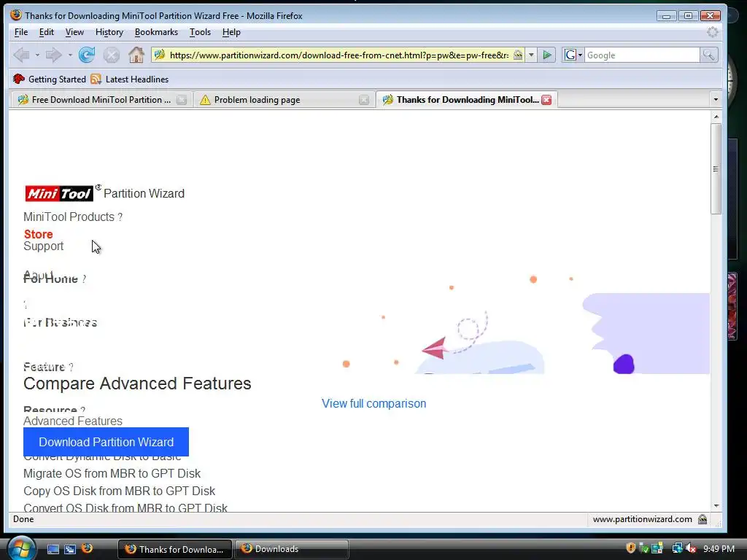The width and height of the screenshot is (747, 560).
Task: Open the Tools menu
Action: (200, 32)
